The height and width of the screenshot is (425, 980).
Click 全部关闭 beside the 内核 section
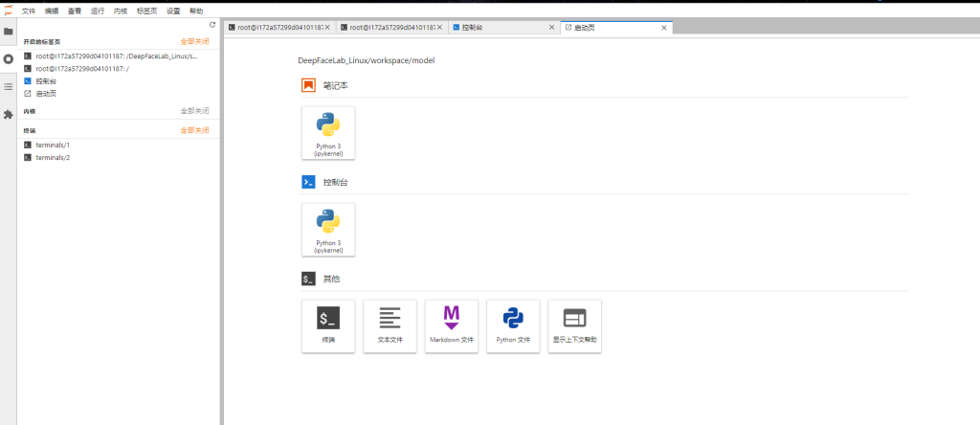pos(195,111)
